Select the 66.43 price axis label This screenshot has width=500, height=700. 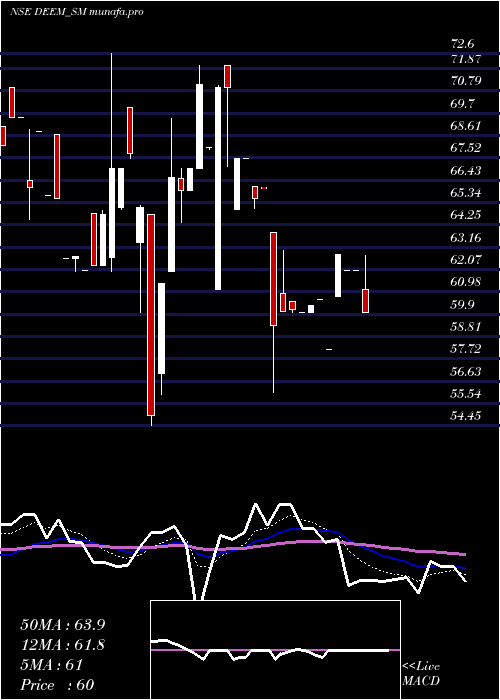point(466,170)
